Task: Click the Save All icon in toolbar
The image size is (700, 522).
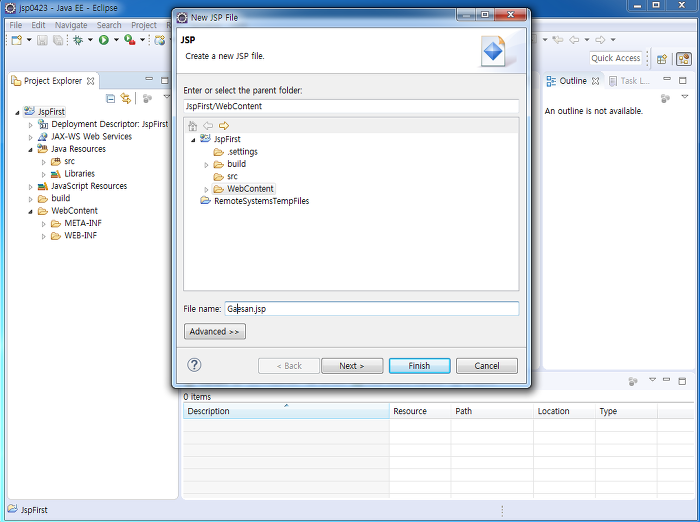Action: (x=58, y=40)
